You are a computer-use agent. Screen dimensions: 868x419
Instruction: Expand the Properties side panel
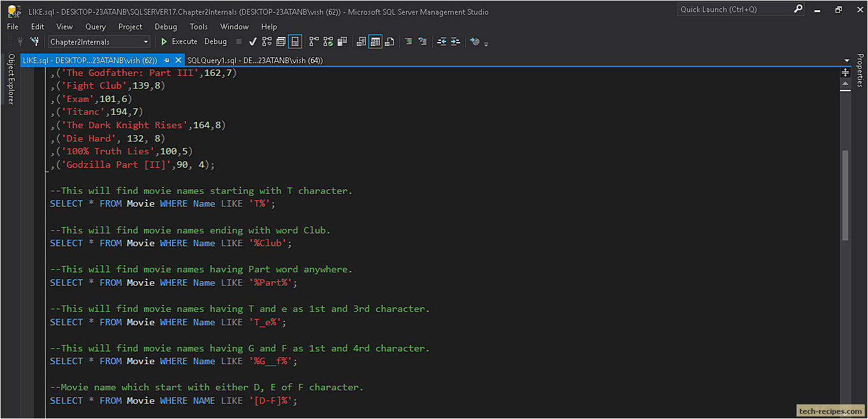tap(860, 71)
